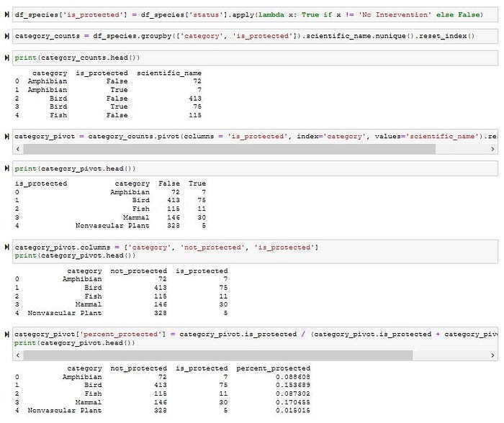
Task: Click into print(category_counts.head()) code cell
Action: [x=255, y=58]
